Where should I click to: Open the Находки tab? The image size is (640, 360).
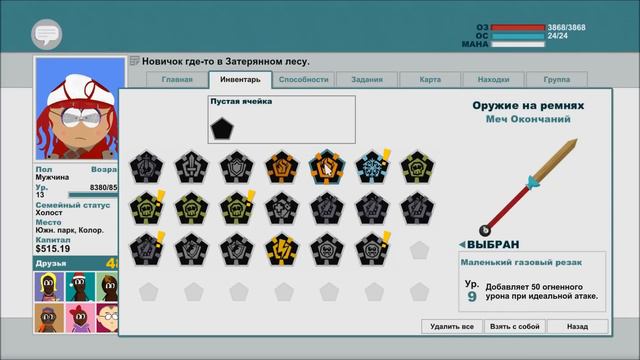tap(493, 80)
